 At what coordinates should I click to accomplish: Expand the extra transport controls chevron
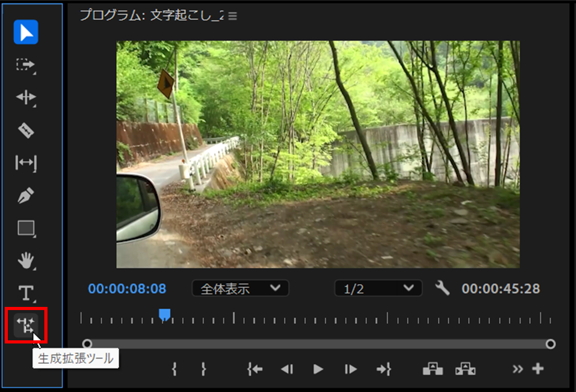pyautogui.click(x=517, y=369)
